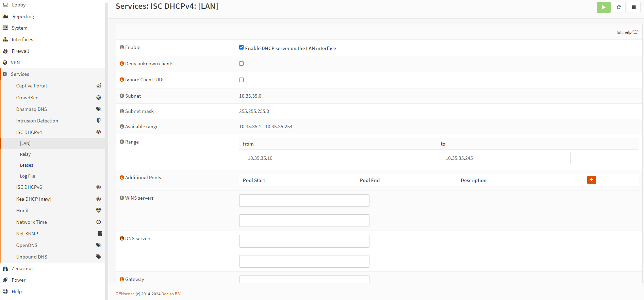Click the Net-SNMP database icon
Image resolution: width=644 pixels, height=300 pixels.
click(99, 234)
